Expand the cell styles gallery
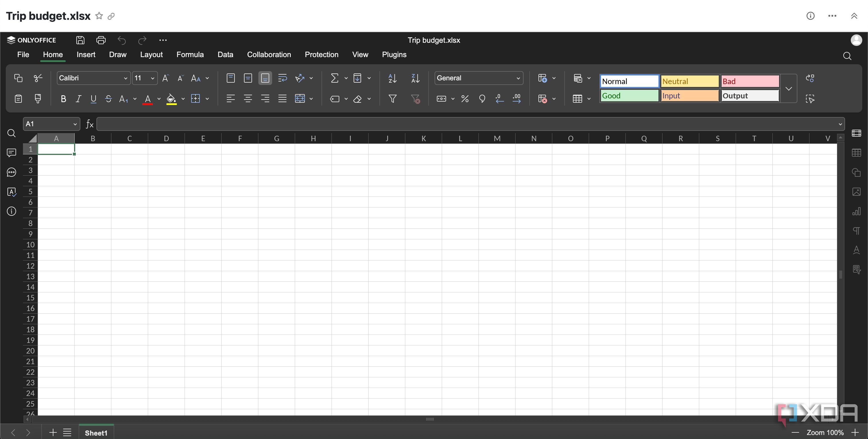Screen dimensions: 868x439 pos(788,89)
